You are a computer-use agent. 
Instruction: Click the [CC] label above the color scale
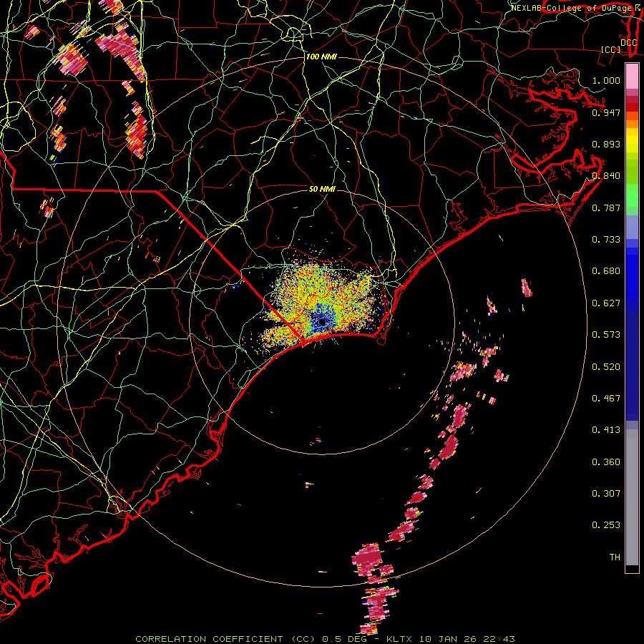pyautogui.click(x=611, y=49)
